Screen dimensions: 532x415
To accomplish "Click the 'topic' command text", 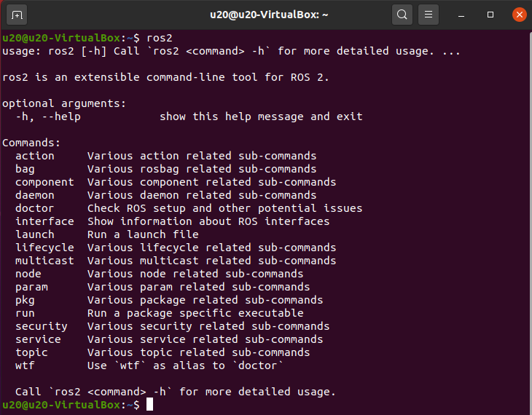I will pyautogui.click(x=31, y=352).
